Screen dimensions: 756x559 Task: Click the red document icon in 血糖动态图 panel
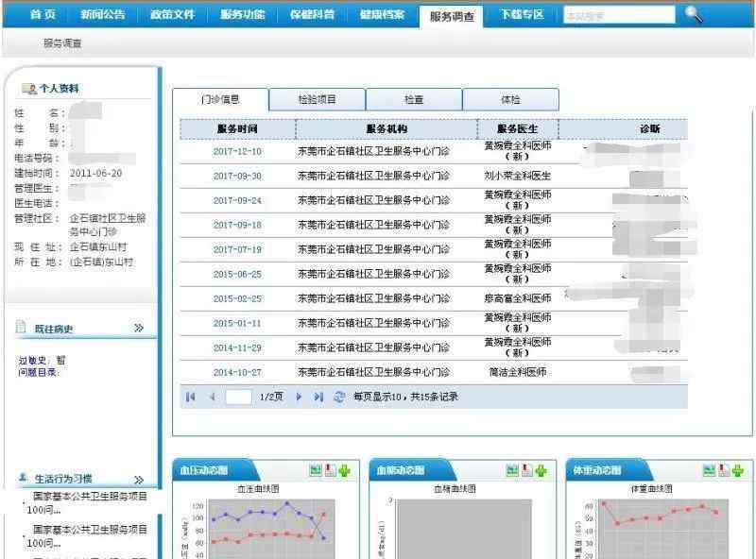click(x=527, y=470)
